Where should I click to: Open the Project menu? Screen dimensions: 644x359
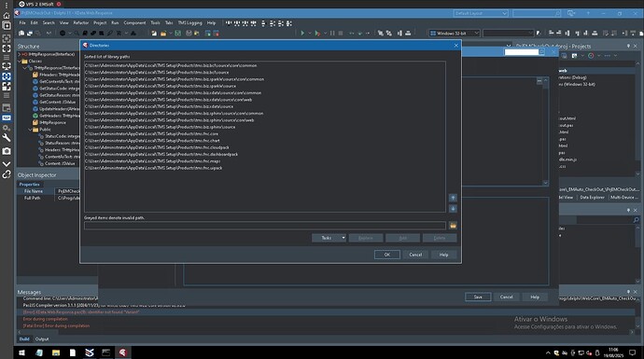(100, 23)
